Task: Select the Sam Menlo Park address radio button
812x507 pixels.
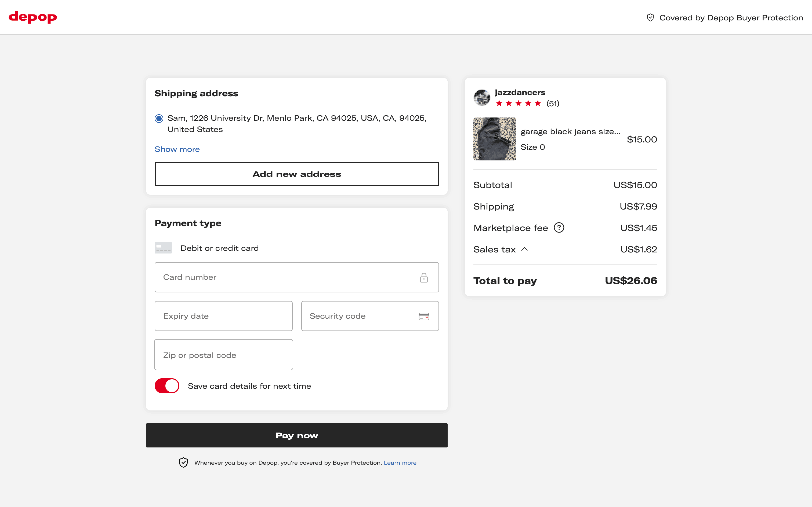Action: (x=159, y=118)
